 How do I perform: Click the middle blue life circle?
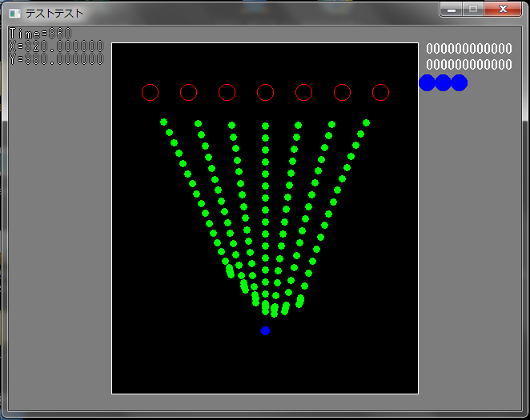[x=443, y=82]
